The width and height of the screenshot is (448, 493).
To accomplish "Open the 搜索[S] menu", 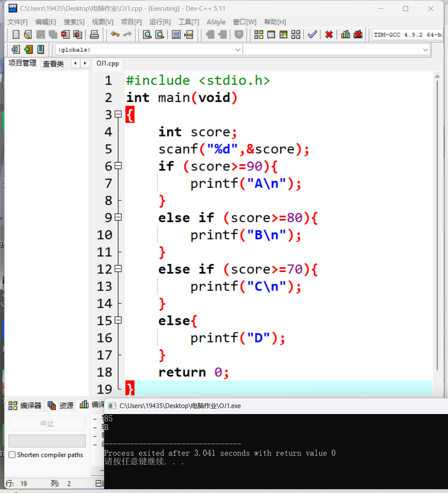I will (74, 22).
